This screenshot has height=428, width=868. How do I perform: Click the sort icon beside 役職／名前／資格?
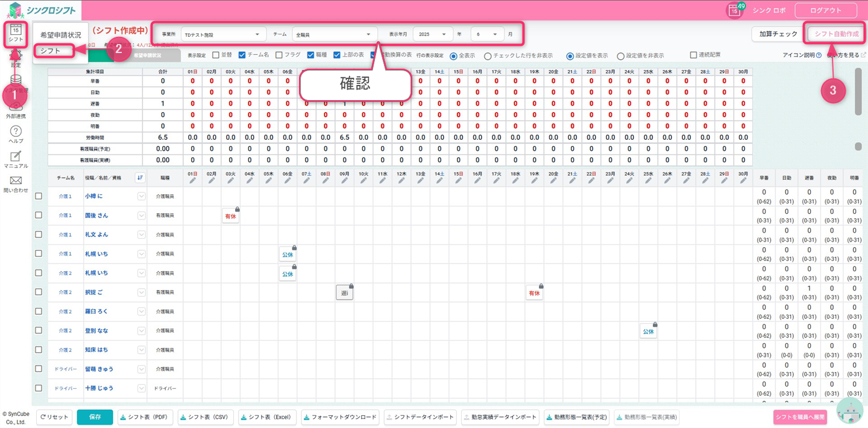click(x=140, y=177)
